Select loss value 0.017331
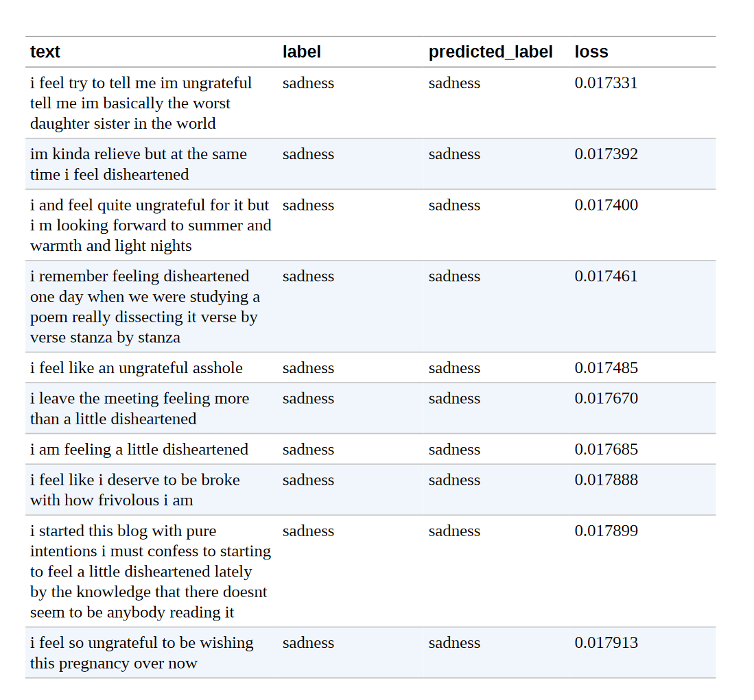Image resolution: width=754 pixels, height=700 pixels. pyautogui.click(x=606, y=83)
